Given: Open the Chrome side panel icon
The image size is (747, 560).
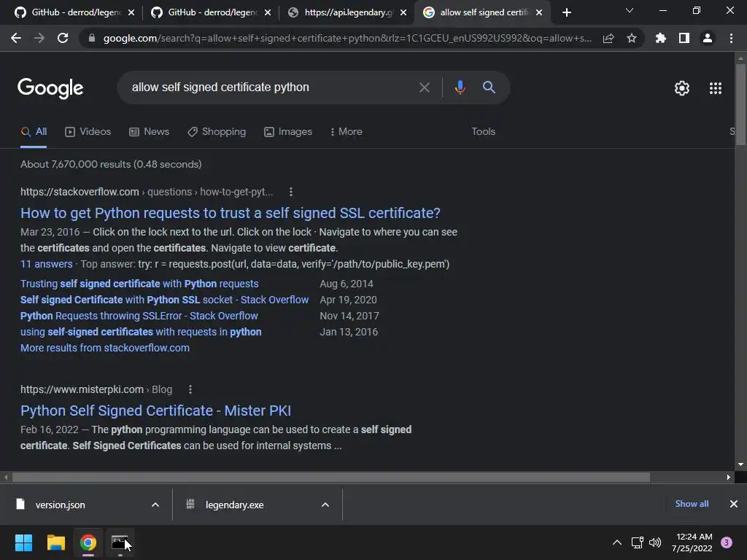Looking at the screenshot, I should coord(684,38).
